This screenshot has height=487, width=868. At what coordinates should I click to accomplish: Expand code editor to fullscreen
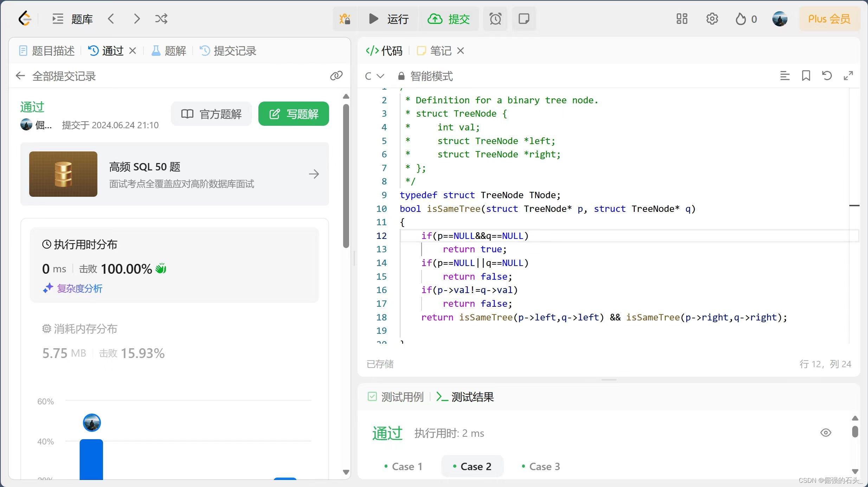tap(848, 76)
